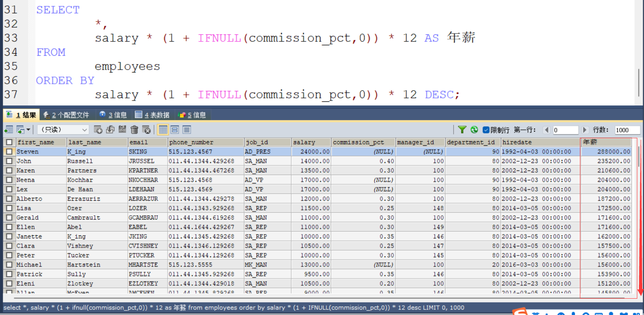Check the row checkbox for Alberto Errazuriz

(9, 199)
